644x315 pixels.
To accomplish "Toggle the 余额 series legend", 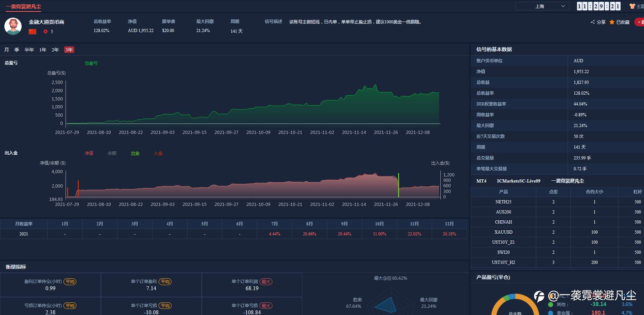I will coord(112,153).
